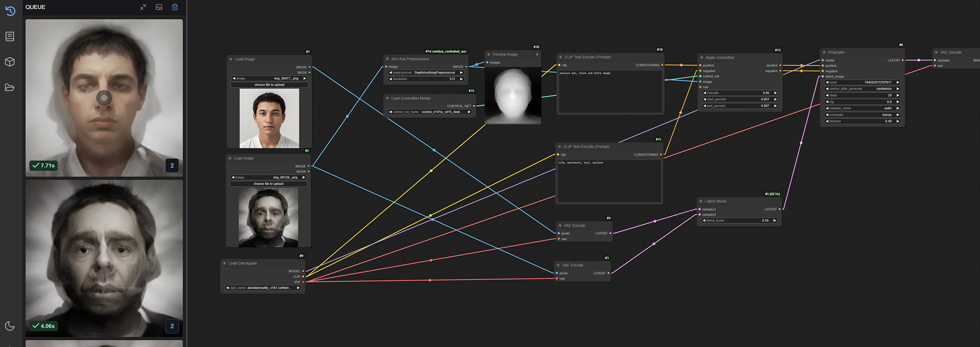This screenshot has height=347, width=980.
Task: Collapse the Apply ControlNet node via its dot
Action: point(702,58)
